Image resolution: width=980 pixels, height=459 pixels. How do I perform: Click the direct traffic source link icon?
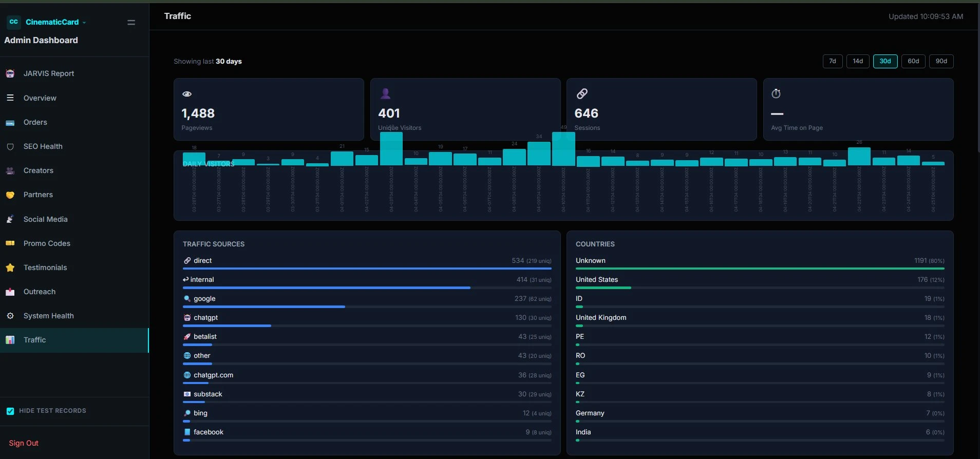tap(187, 261)
